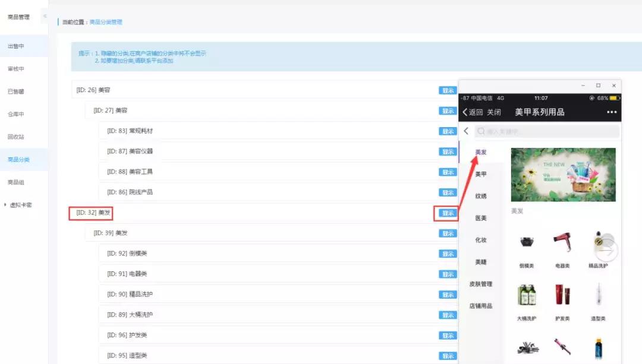
Task: Tap the 护发类 red bottle icon
Action: click(x=562, y=295)
